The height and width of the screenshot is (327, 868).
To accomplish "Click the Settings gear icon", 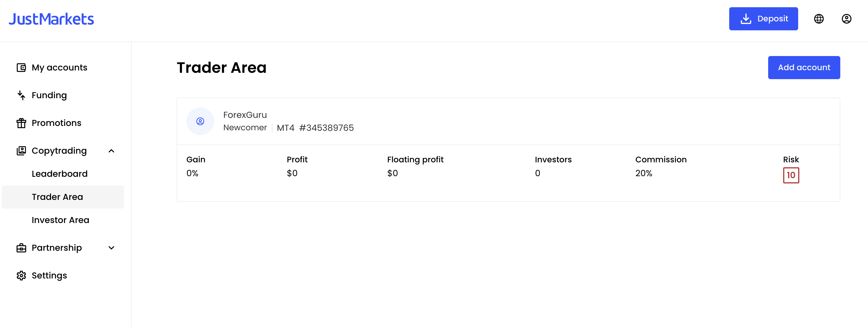I will [21, 275].
